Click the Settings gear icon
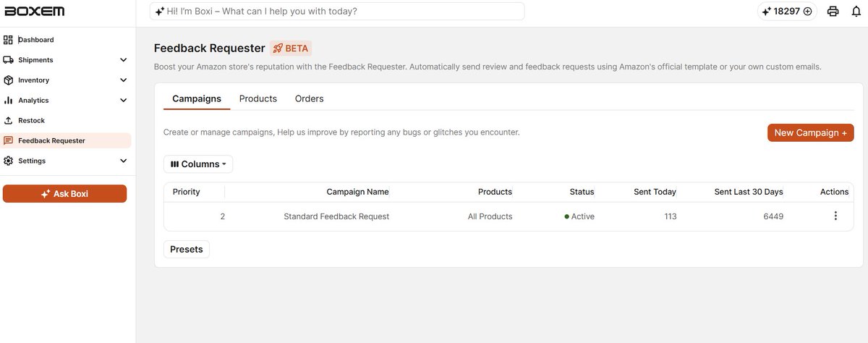 8,161
